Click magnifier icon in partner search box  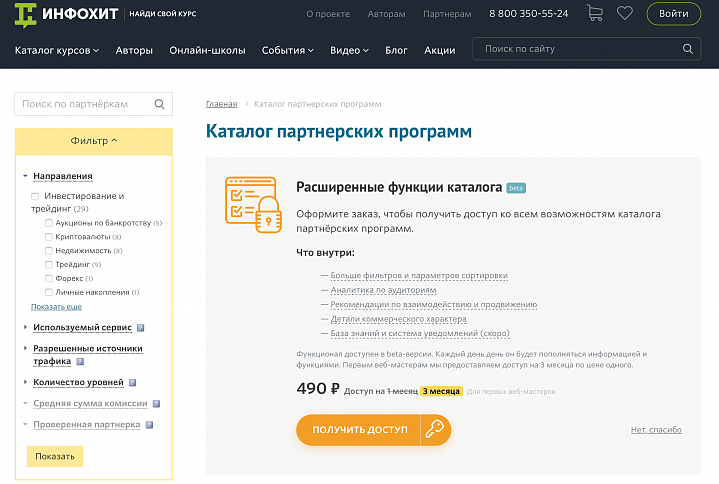click(160, 104)
